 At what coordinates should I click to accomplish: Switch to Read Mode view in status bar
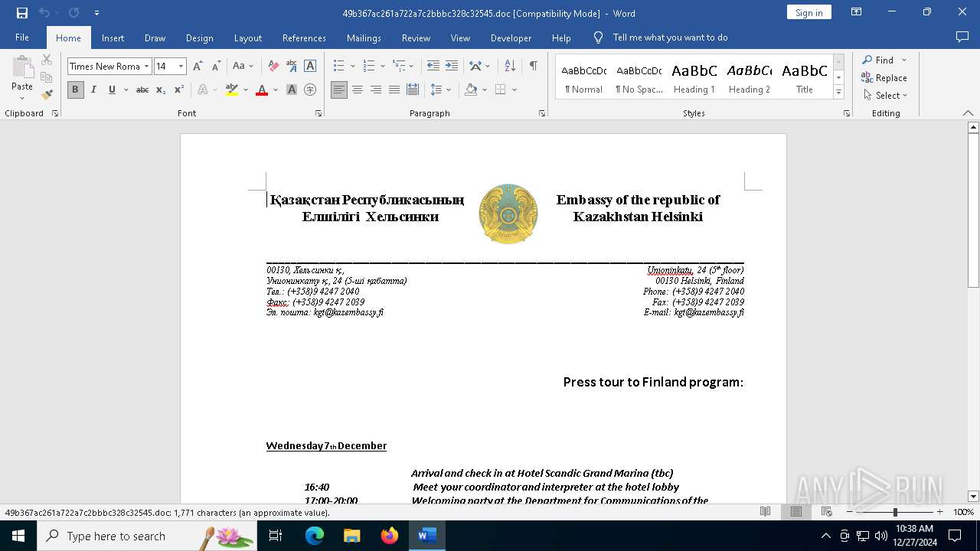(765, 512)
